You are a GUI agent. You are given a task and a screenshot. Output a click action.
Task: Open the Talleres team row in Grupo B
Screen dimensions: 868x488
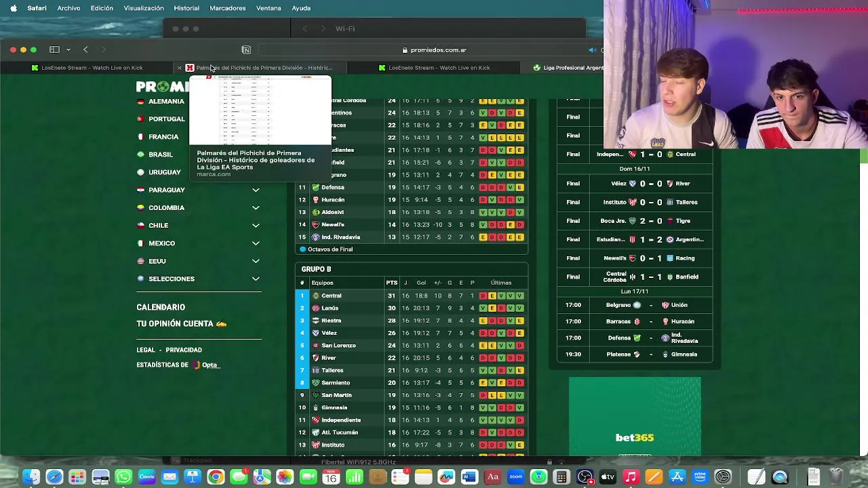click(x=412, y=370)
